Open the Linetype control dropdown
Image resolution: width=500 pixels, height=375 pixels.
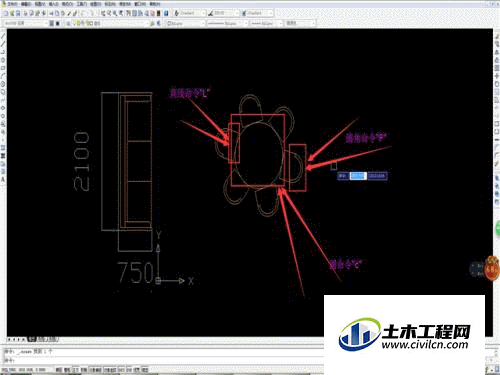point(227,23)
